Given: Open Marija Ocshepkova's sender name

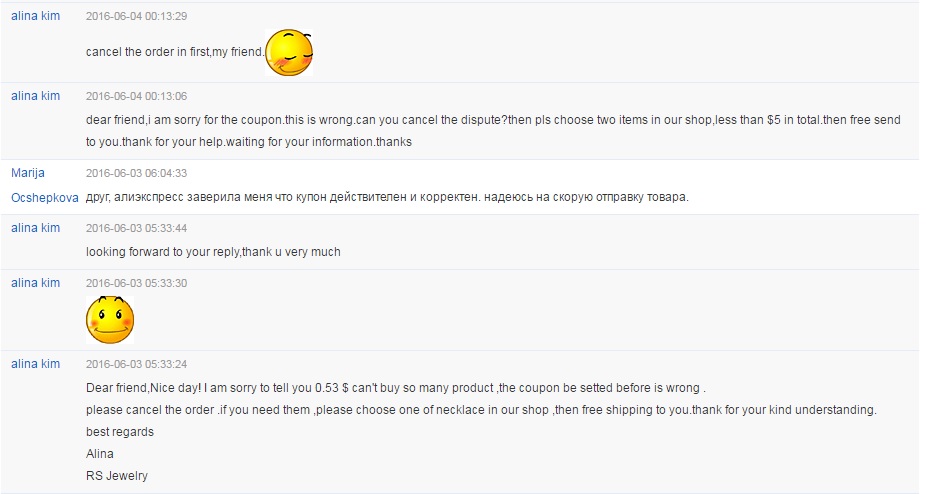Looking at the screenshot, I should (x=45, y=186).
